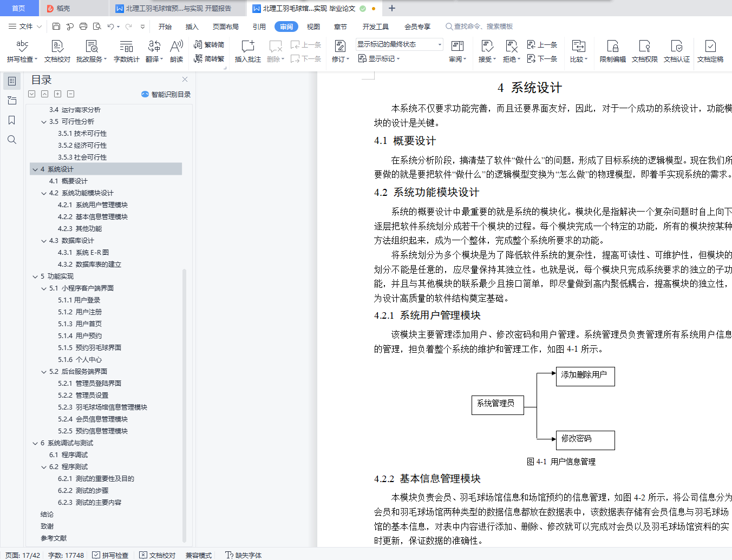Switch to the 页面布局 ribbon tab

226,27
